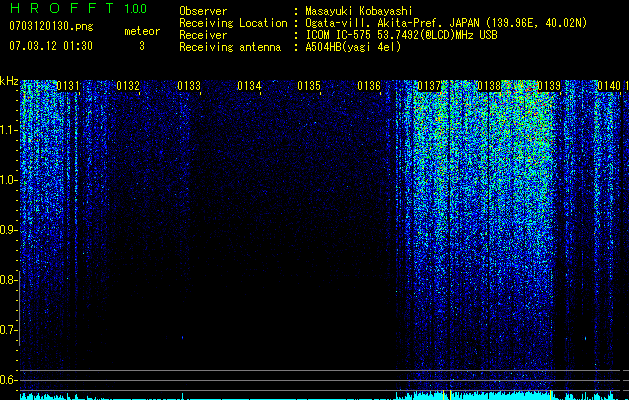The image size is (629, 400).
Task: Click the 0140 time marker
Action: point(609,86)
